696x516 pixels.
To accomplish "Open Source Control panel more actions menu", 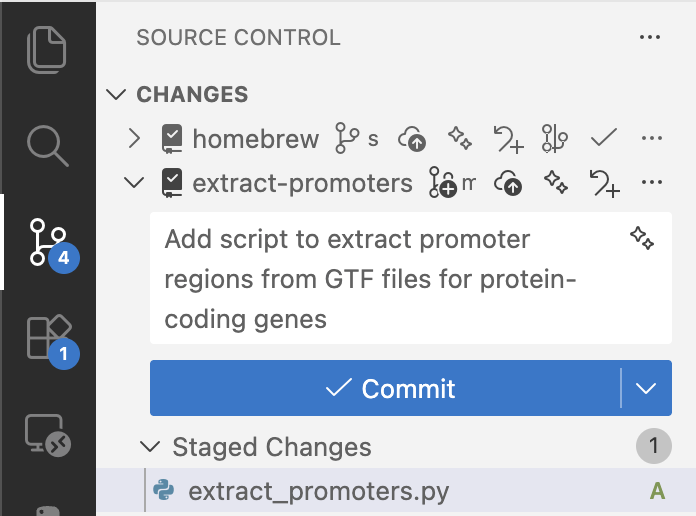I will (x=650, y=38).
